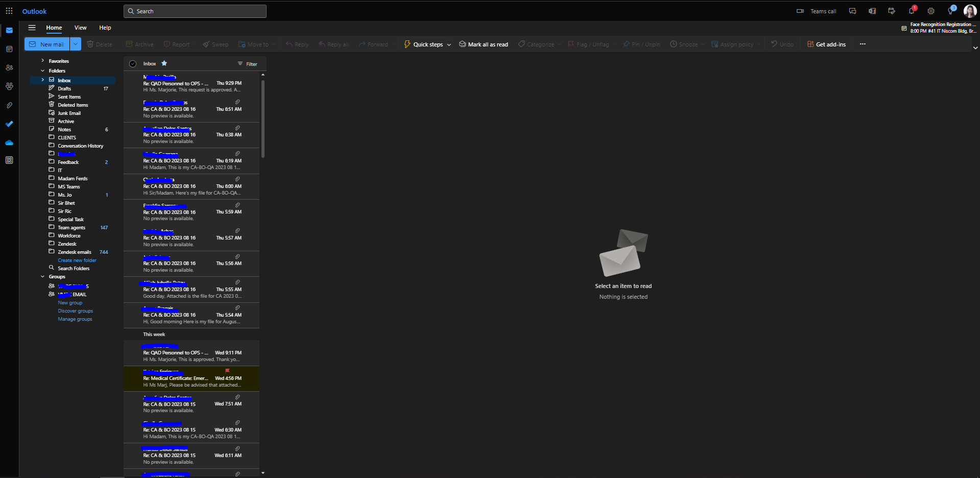Collapse the ribbon with the chevron
Viewport: 980px width, 478px height.
pyautogui.click(x=975, y=47)
